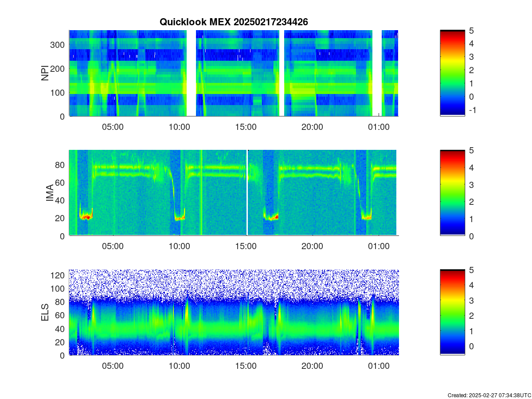Click the "2" label on the ELS colorbar
The height and width of the screenshot is (399, 532).
[x=472, y=316]
